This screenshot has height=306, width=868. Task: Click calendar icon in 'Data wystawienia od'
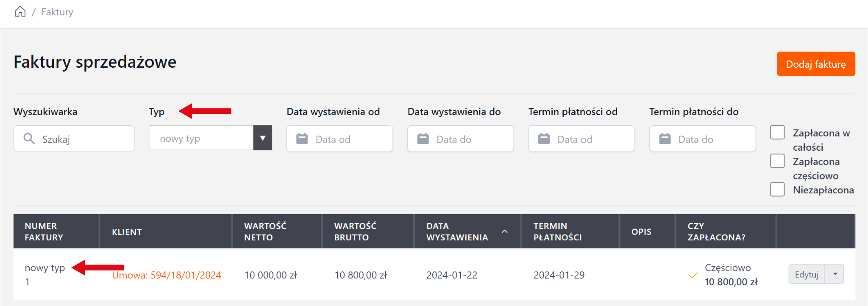pos(302,139)
